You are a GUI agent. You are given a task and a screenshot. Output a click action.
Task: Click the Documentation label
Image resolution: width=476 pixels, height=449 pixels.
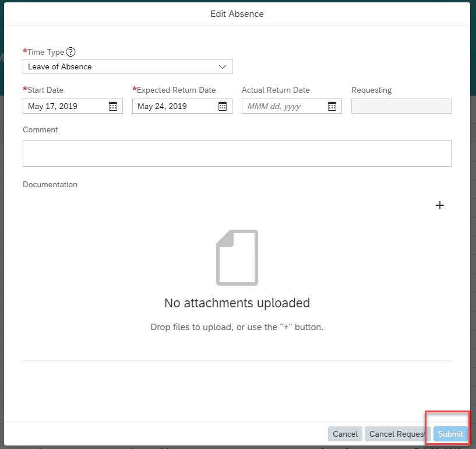(50, 184)
